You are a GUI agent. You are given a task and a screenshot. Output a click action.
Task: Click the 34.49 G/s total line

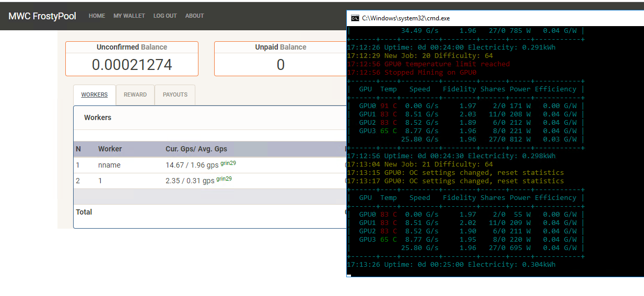coord(466,31)
